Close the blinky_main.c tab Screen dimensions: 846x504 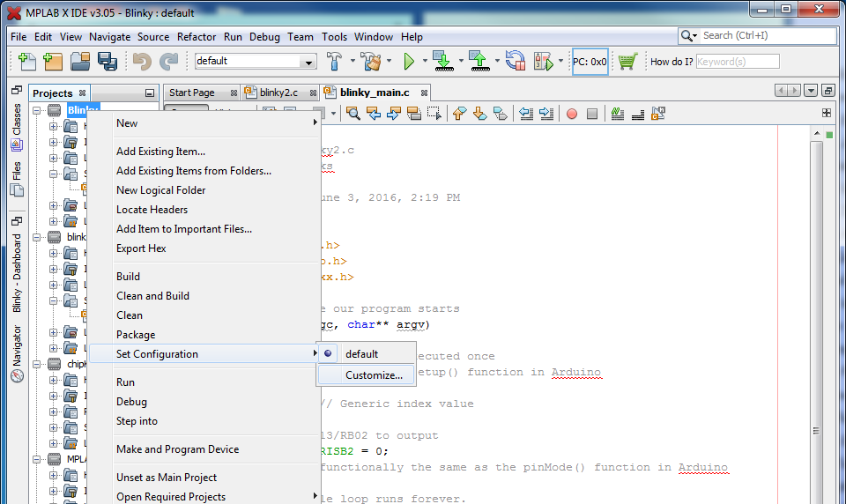coord(424,93)
